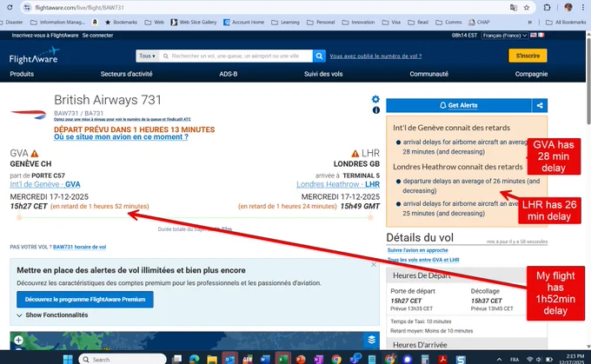
Task: Open flight settings gear icon
Action: (375, 99)
